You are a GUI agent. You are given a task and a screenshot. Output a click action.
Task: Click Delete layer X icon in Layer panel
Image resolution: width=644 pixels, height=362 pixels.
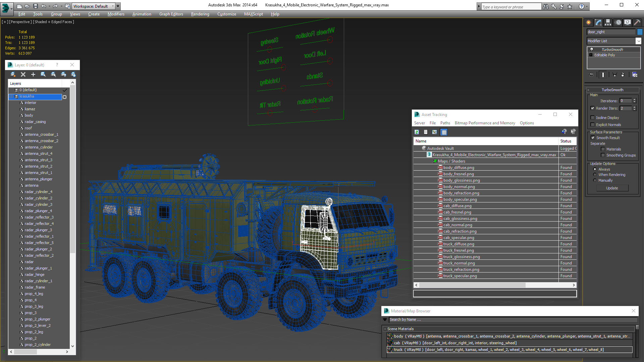tap(23, 74)
